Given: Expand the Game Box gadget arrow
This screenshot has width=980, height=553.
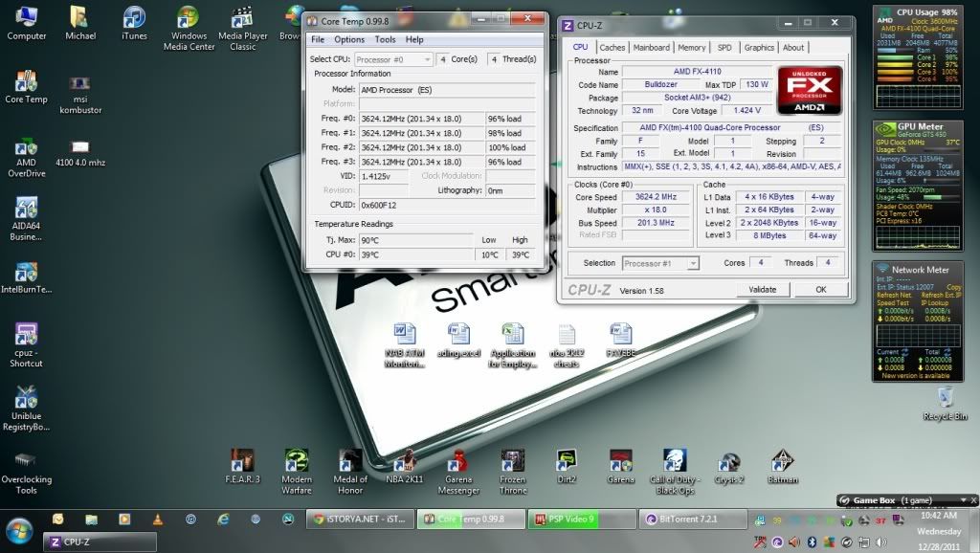Looking at the screenshot, I should (x=963, y=499).
